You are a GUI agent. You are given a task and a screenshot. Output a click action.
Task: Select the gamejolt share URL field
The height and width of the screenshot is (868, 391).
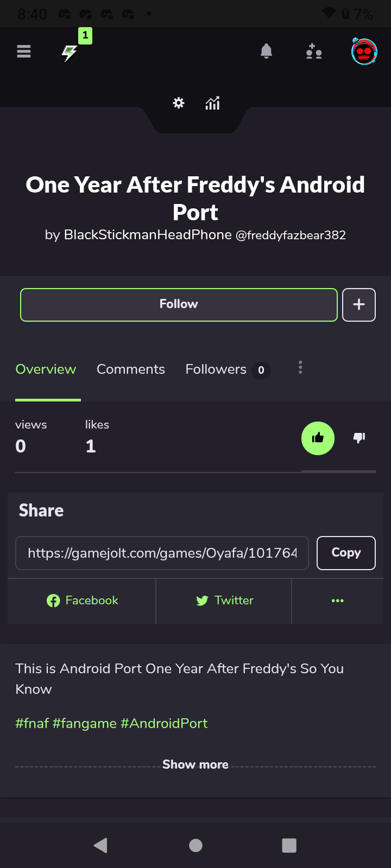[162, 553]
